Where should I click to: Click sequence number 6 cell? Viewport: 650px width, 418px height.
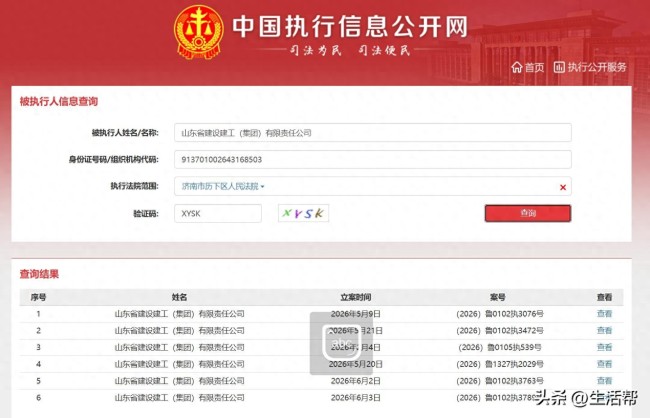coord(38,398)
